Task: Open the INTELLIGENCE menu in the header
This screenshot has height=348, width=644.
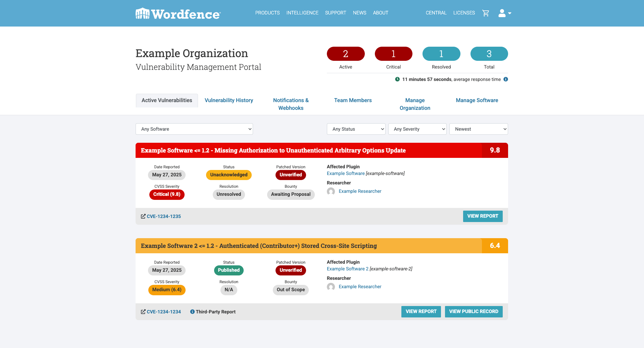Action: click(302, 13)
